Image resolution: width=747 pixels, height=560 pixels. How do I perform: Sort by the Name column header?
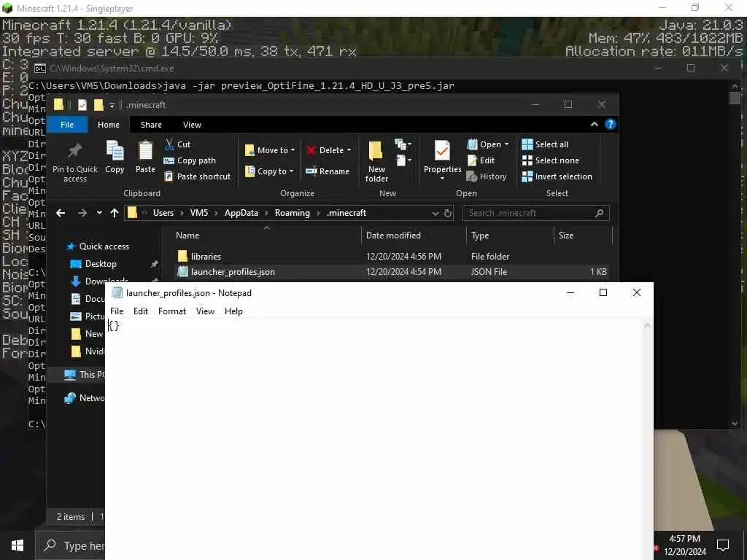click(x=267, y=236)
